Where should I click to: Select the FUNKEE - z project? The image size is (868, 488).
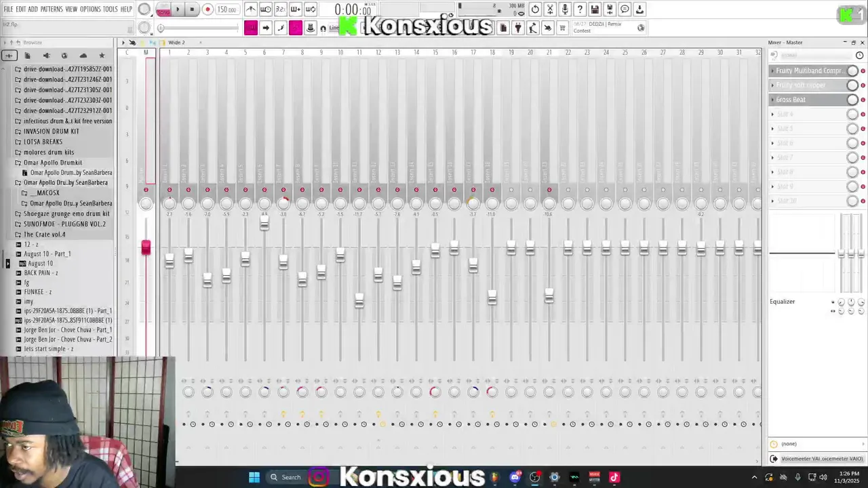point(37,292)
